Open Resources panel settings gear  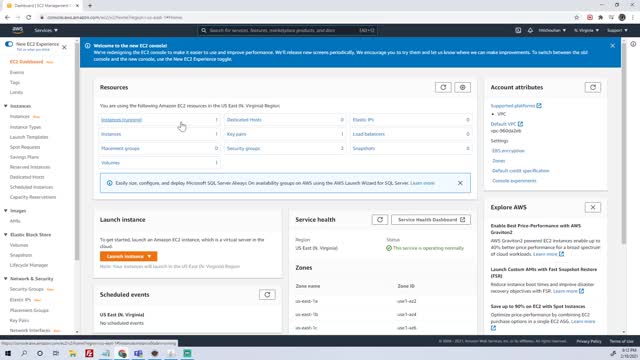click(462, 87)
